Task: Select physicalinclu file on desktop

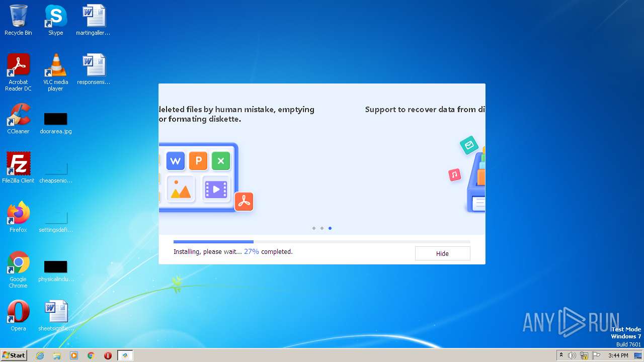Action: (55, 271)
